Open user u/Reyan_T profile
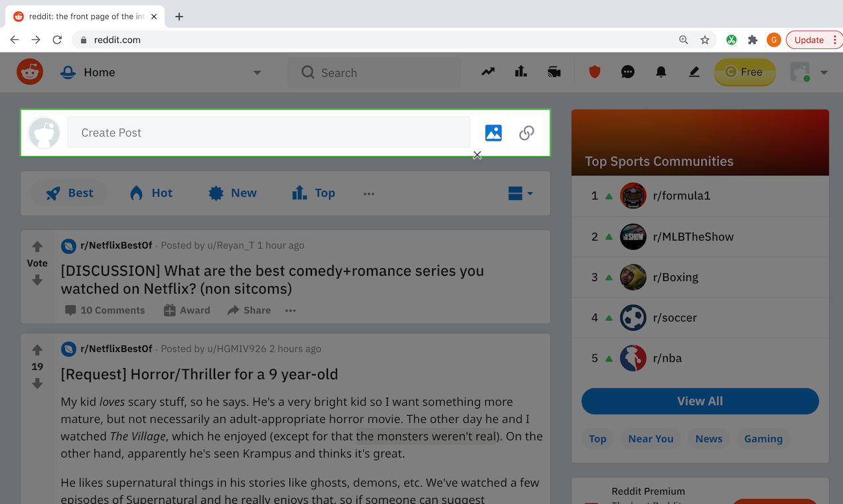The height and width of the screenshot is (504, 843). pyautogui.click(x=230, y=245)
